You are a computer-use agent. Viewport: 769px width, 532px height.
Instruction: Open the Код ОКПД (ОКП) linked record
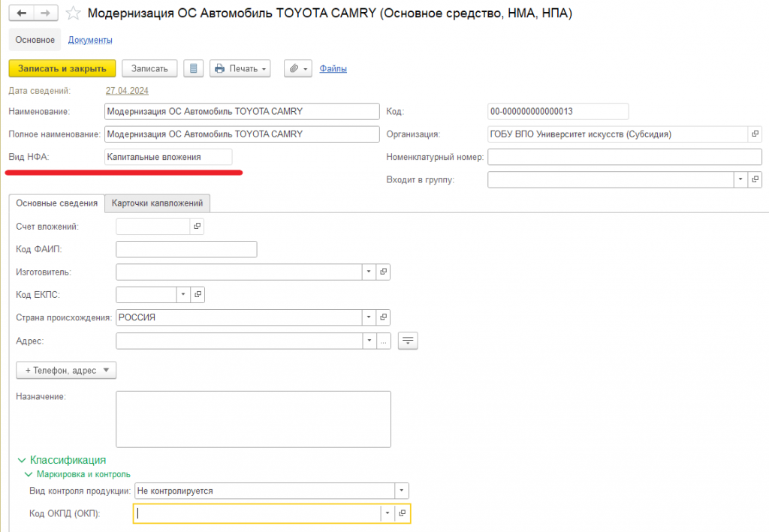click(x=403, y=513)
